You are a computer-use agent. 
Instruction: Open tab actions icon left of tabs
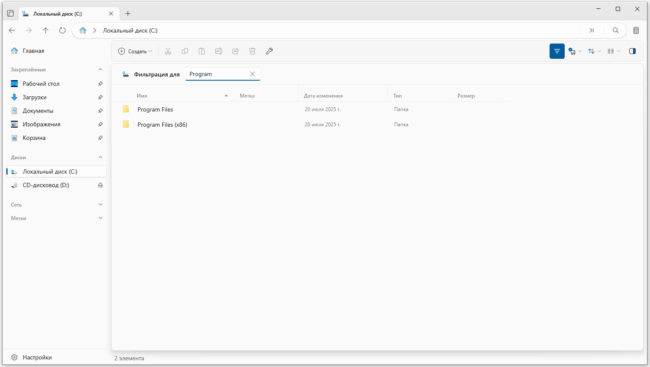10,14
